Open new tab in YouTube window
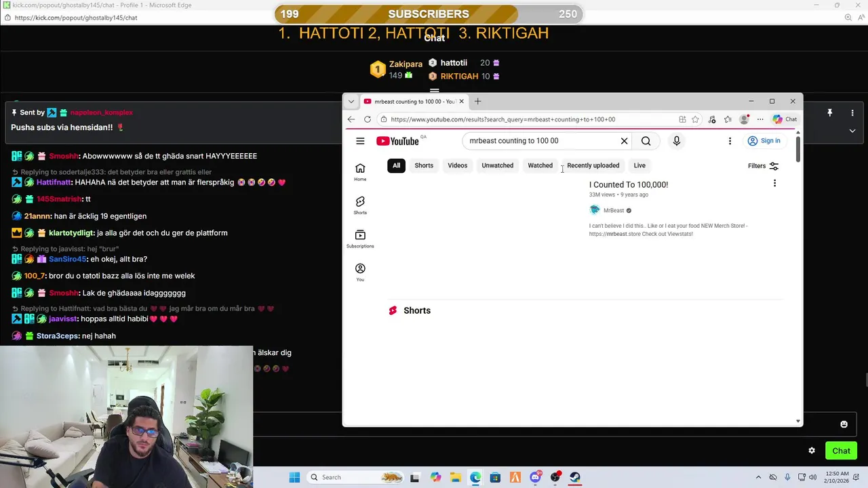The image size is (868, 488). click(x=477, y=102)
